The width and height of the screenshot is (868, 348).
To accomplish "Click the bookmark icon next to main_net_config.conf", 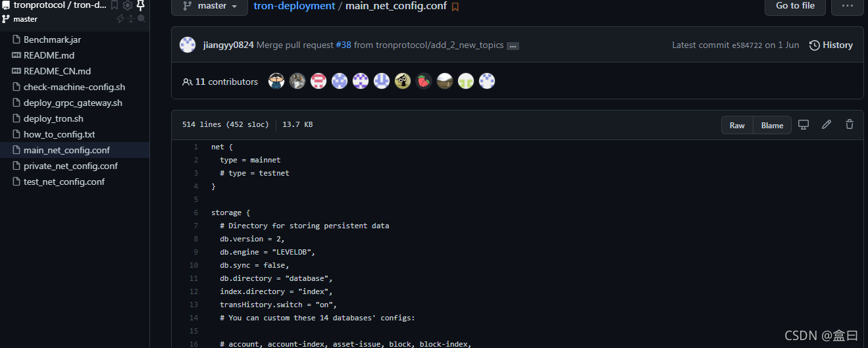I will click(x=455, y=7).
